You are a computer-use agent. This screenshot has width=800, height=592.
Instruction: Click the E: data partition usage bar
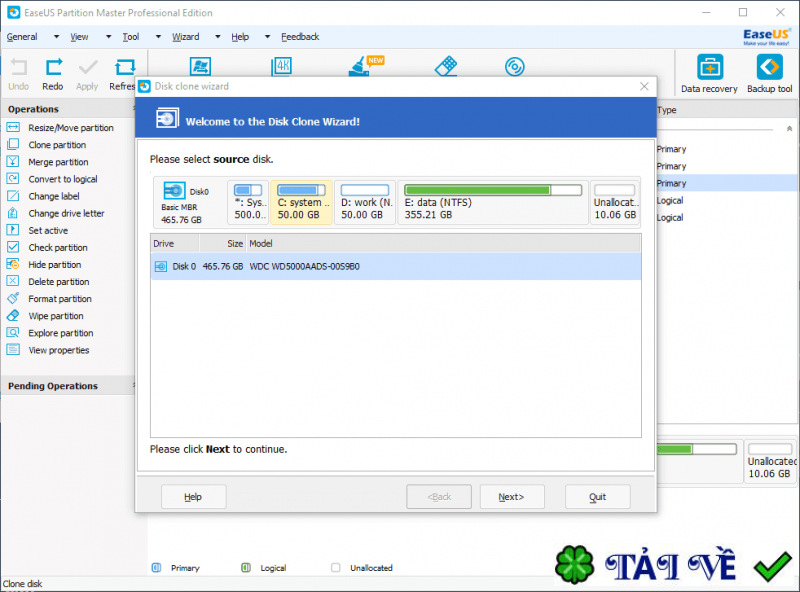[492, 188]
